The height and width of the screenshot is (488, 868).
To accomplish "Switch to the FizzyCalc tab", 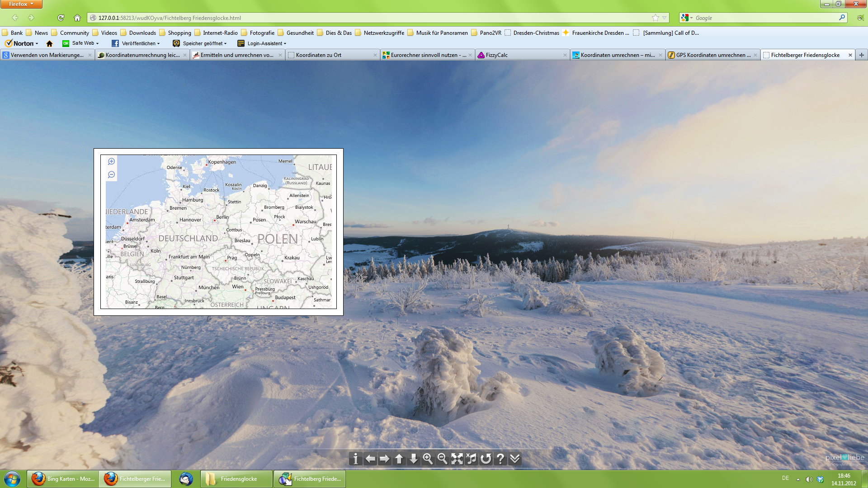I will click(496, 55).
